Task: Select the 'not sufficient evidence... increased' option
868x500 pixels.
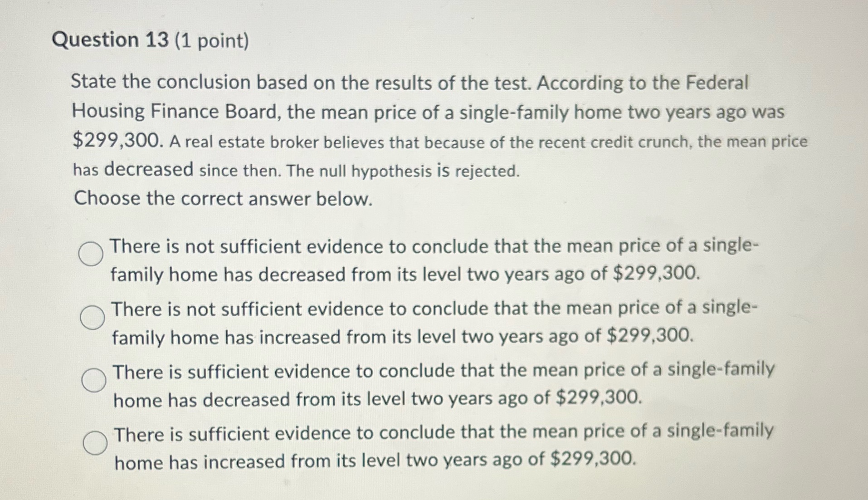Action: 92,318
